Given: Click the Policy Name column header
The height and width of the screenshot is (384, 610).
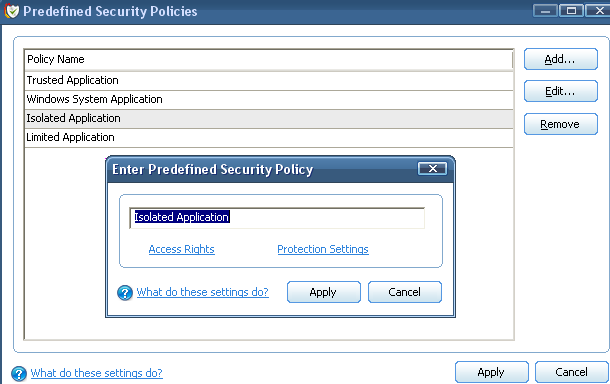Looking at the screenshot, I should 269,60.
